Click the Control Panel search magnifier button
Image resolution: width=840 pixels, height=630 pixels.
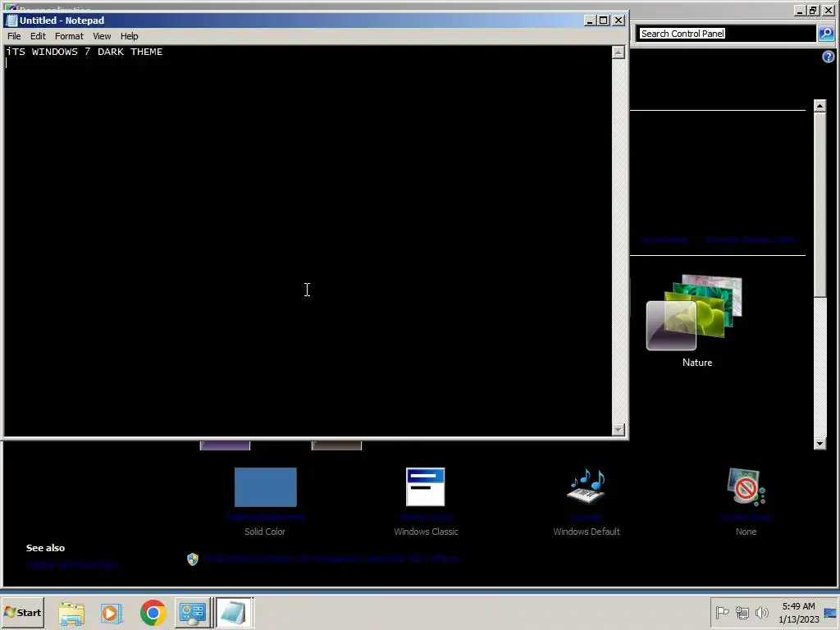(826, 34)
